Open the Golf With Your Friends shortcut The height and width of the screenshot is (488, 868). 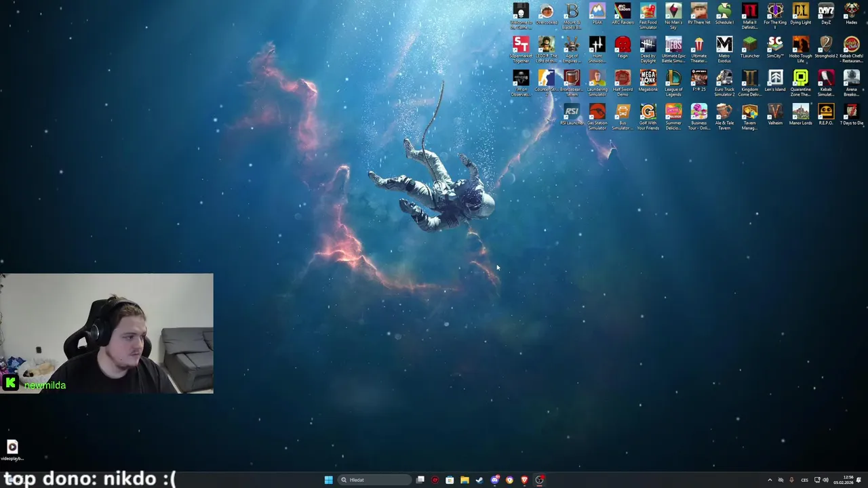tap(648, 115)
